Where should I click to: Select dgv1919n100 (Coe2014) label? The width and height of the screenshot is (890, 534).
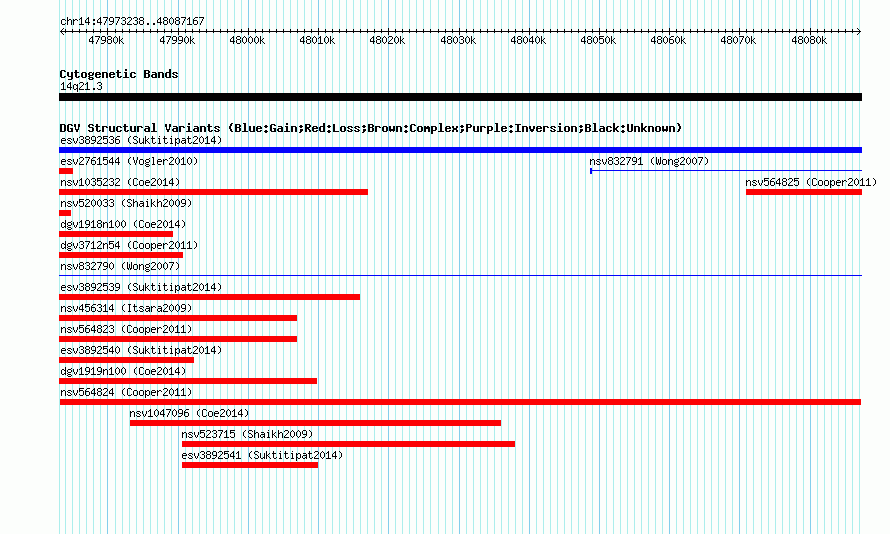click(123, 371)
